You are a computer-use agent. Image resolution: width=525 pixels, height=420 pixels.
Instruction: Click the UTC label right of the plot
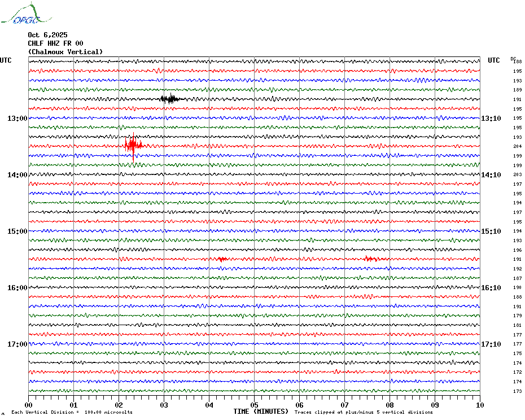pos(493,60)
